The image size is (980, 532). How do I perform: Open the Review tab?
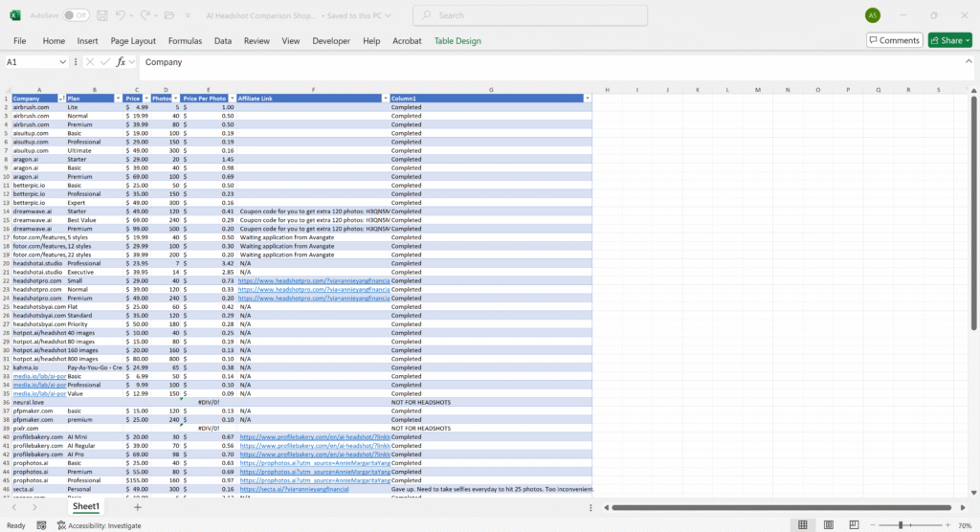pyautogui.click(x=256, y=40)
